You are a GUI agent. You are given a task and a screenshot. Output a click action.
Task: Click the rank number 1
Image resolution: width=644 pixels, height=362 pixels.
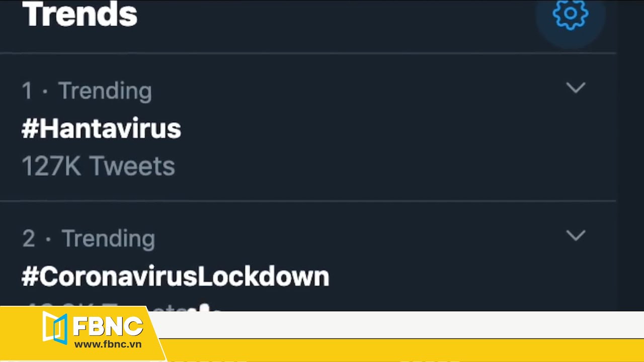coord(27,91)
